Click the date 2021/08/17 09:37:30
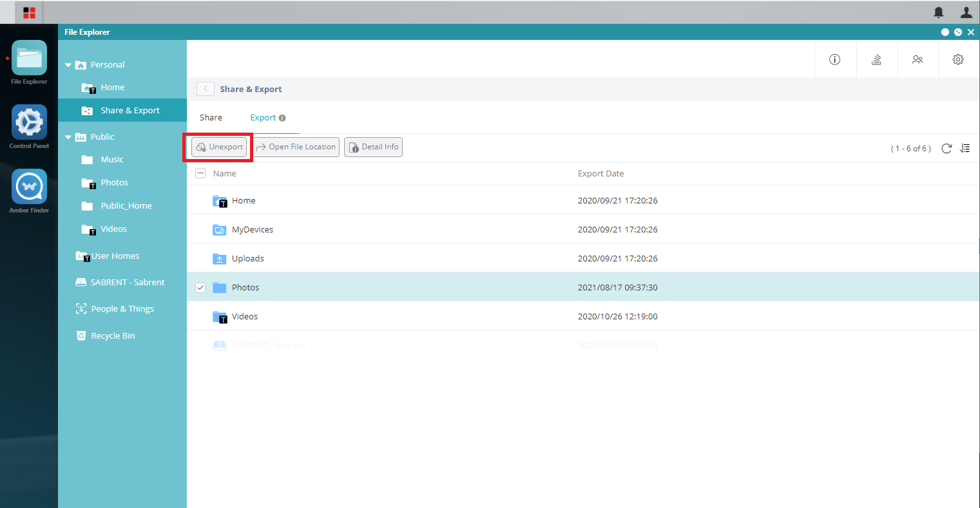This screenshot has width=980, height=508. click(x=618, y=288)
